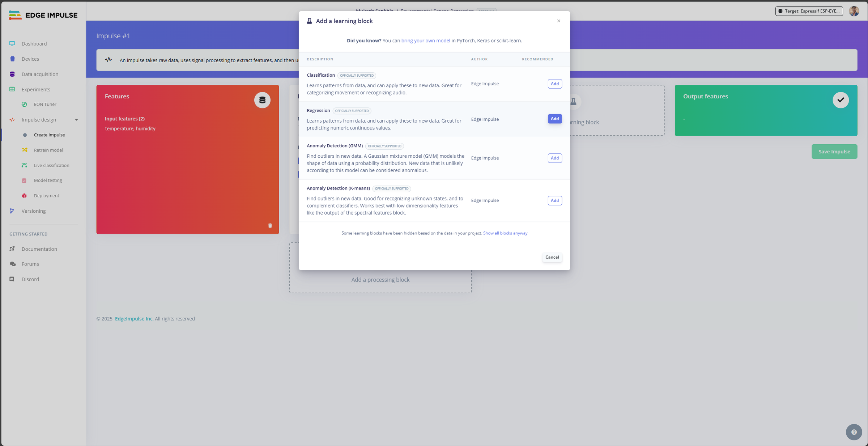Image resolution: width=868 pixels, height=446 pixels.
Task: Click the Output features block
Action: (x=766, y=110)
